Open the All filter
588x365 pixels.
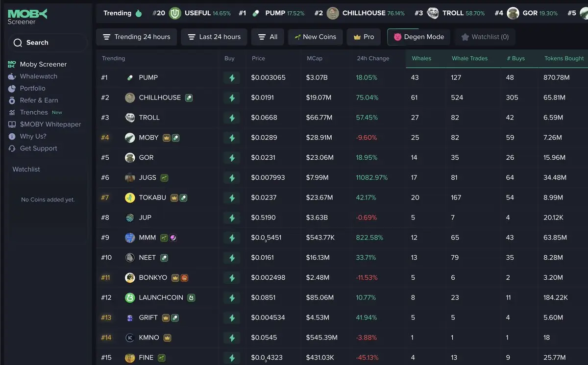(268, 37)
